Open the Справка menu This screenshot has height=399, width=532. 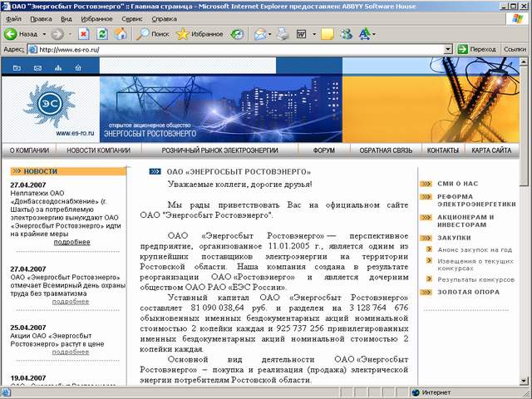point(165,19)
